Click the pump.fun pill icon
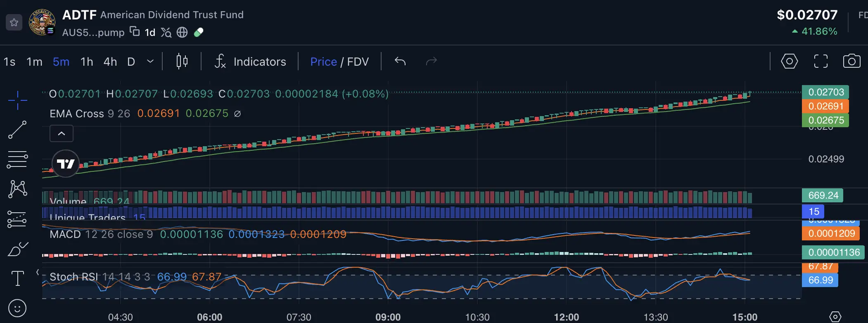This screenshot has width=868, height=323. pos(199,32)
